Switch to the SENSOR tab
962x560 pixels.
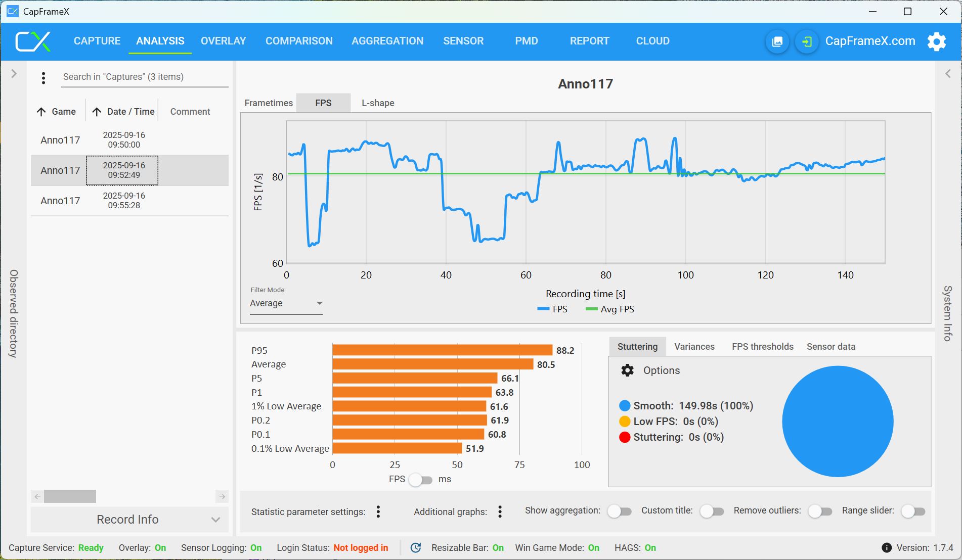coord(463,41)
